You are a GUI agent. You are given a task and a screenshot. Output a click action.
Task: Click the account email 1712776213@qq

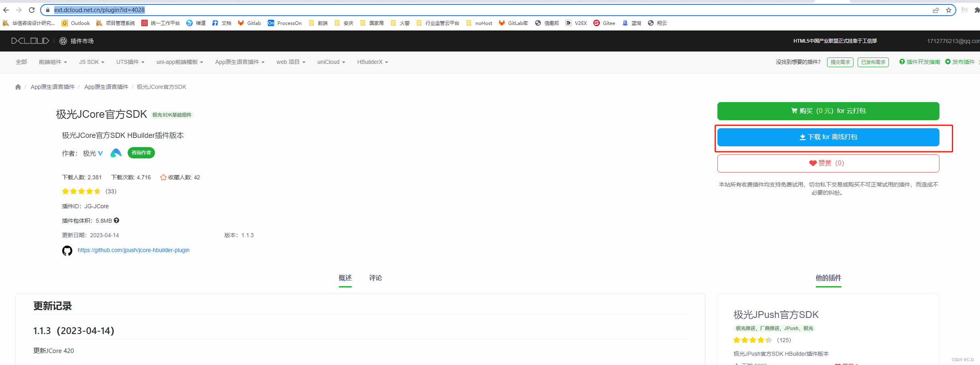[x=954, y=41]
